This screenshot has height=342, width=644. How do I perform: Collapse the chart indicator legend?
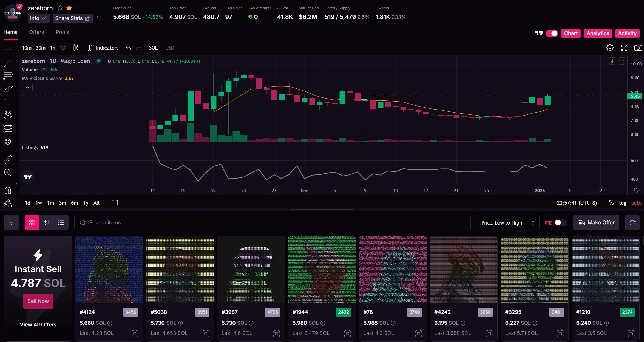point(27,87)
